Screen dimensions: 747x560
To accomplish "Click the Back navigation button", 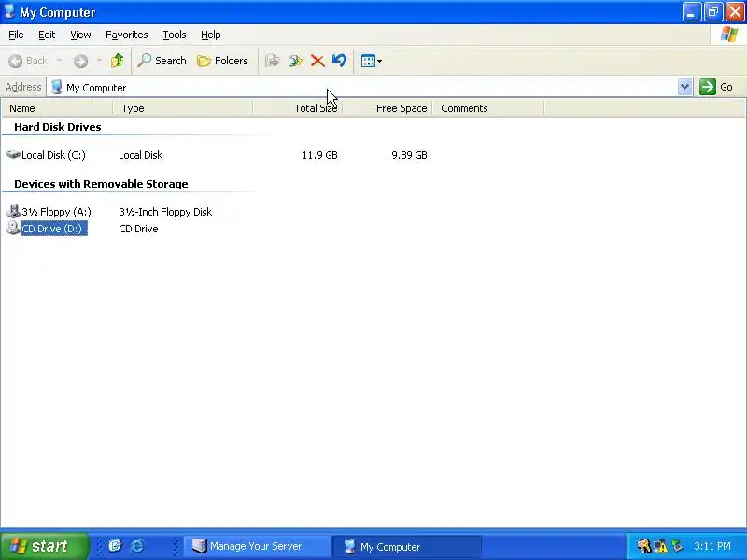I will tap(29, 61).
